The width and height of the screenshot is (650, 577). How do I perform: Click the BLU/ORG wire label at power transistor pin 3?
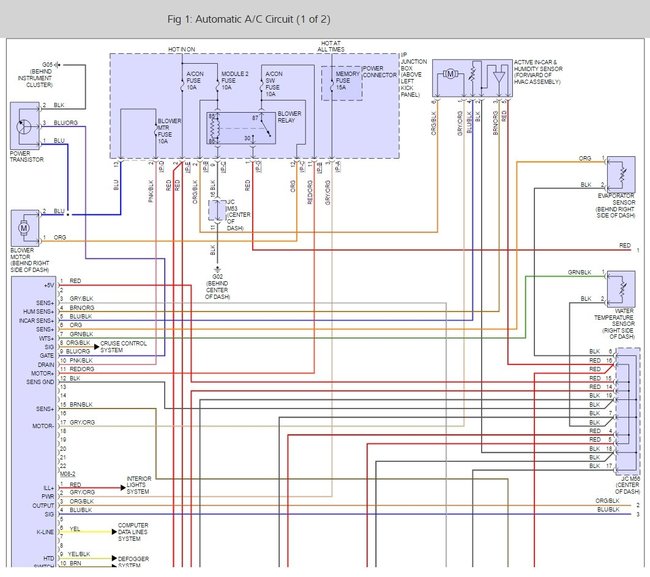pos(65,123)
